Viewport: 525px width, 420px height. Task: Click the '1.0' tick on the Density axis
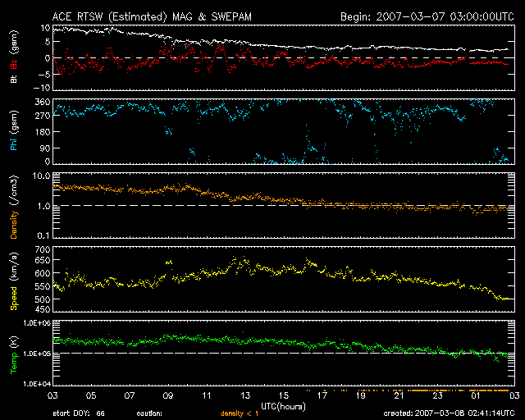[x=43, y=206]
